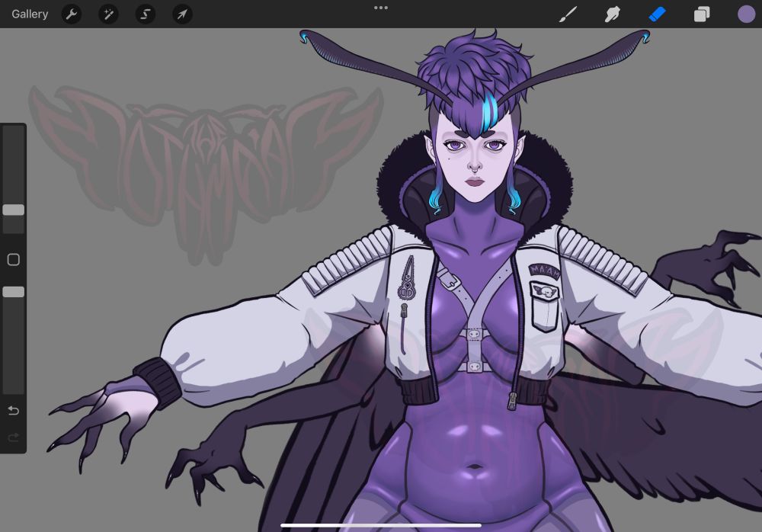This screenshot has height=532, width=762.
Task: Open the Smudge brush library
Action: [x=613, y=14]
